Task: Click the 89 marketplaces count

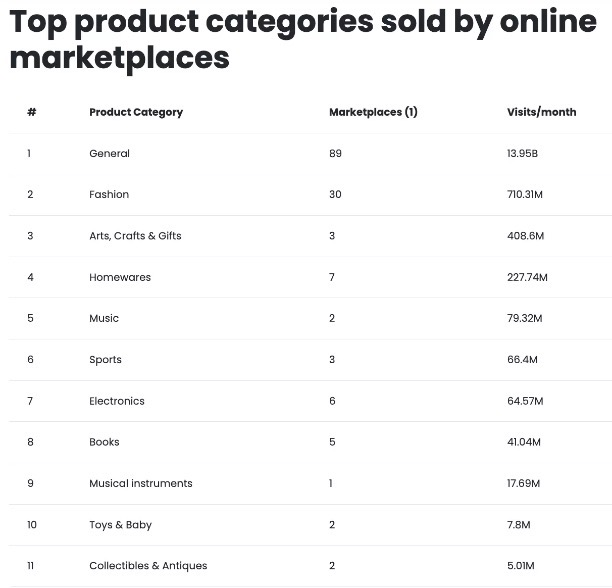Action: click(335, 153)
